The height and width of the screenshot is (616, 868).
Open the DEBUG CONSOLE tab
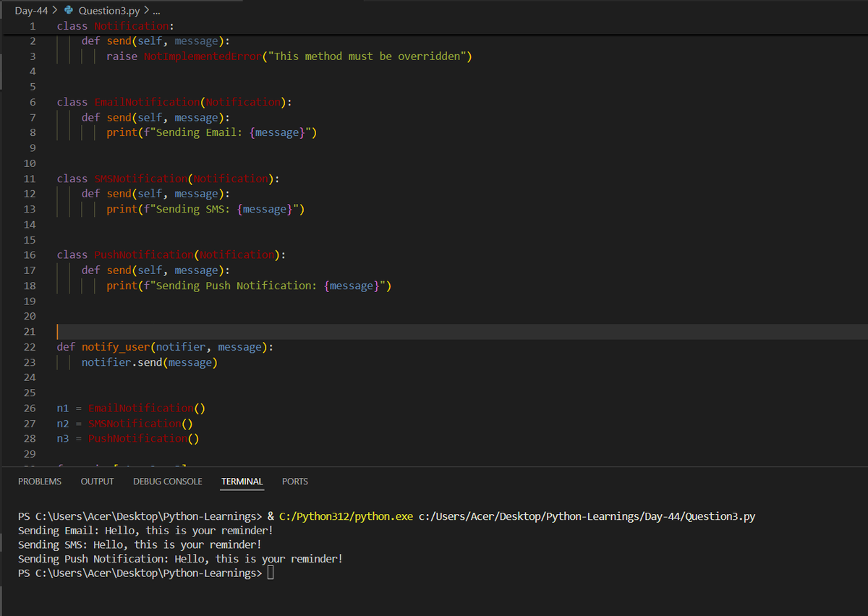click(x=168, y=482)
